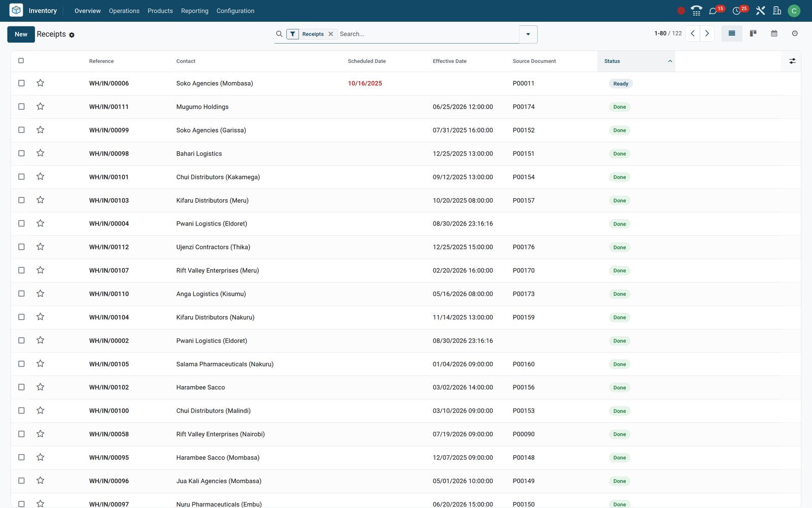Star receipt WH/IN/00111
The image size is (812, 508).
click(40, 106)
